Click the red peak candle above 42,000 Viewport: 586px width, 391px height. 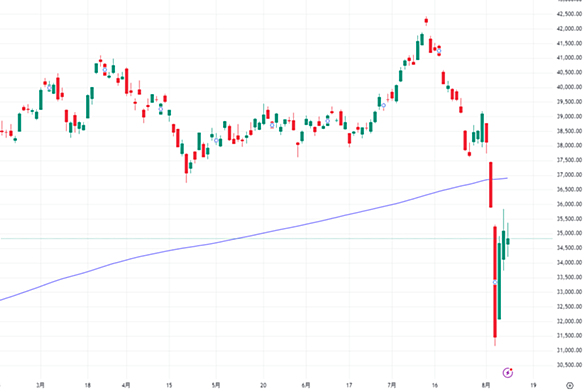(426, 21)
